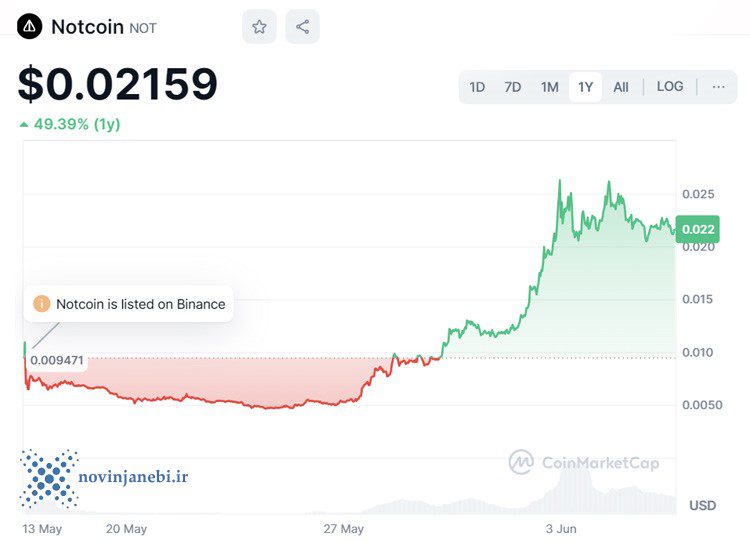The image size is (750, 542).
Task: Click the 3 Jun date axis marker
Action: [x=561, y=529]
